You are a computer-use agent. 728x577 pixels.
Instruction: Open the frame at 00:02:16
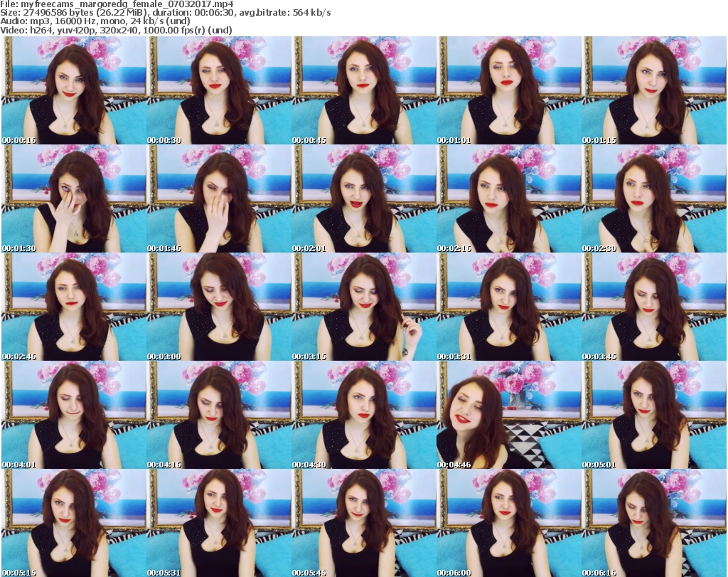[x=509, y=198]
